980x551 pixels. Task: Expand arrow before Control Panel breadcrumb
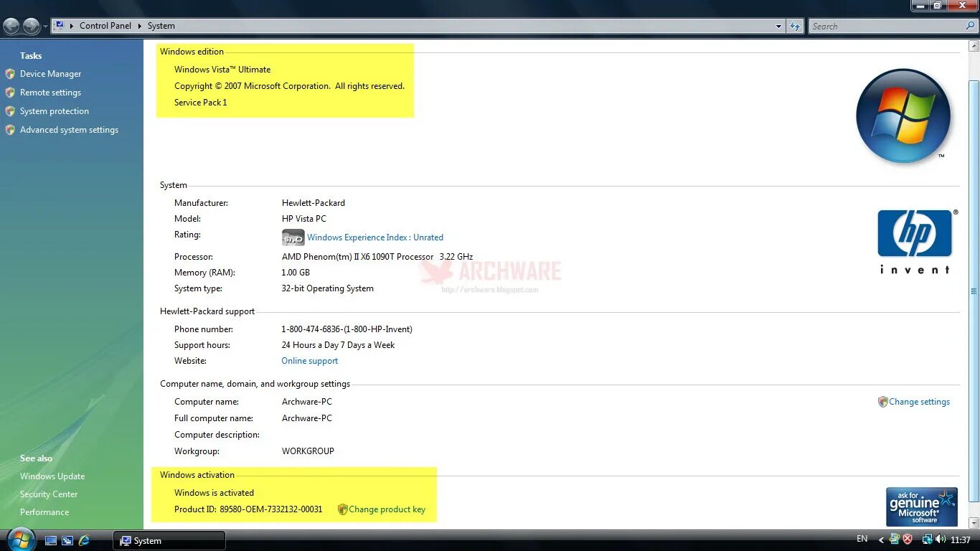[72, 26]
